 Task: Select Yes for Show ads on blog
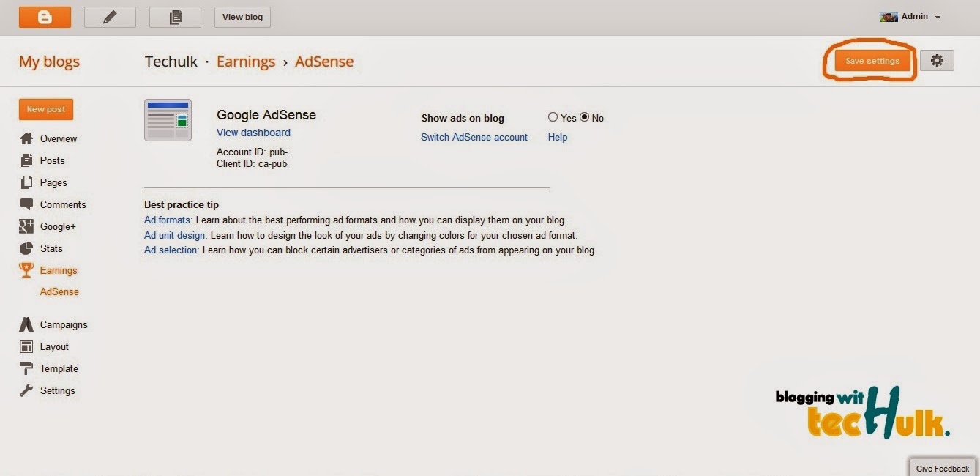pos(553,117)
